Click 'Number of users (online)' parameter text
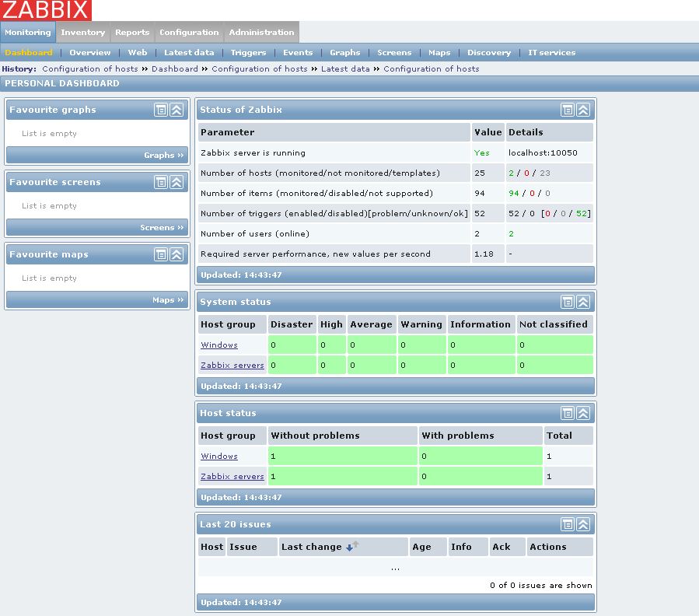This screenshot has width=699, height=616. click(254, 234)
